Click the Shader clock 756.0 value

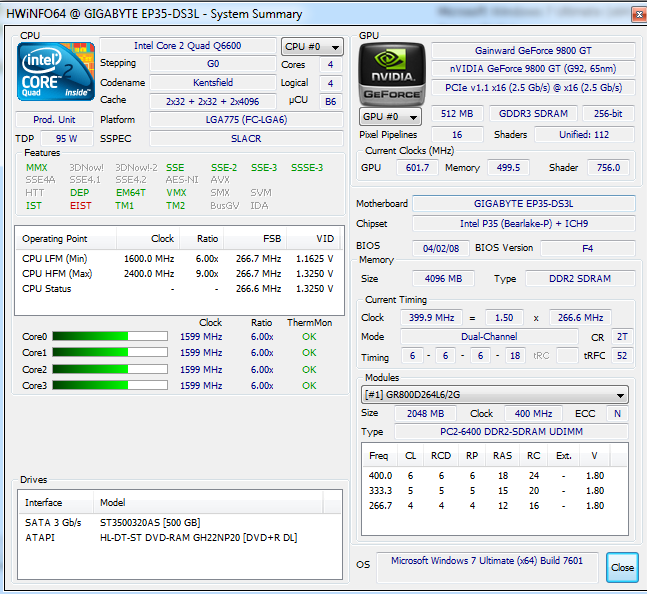click(x=608, y=167)
